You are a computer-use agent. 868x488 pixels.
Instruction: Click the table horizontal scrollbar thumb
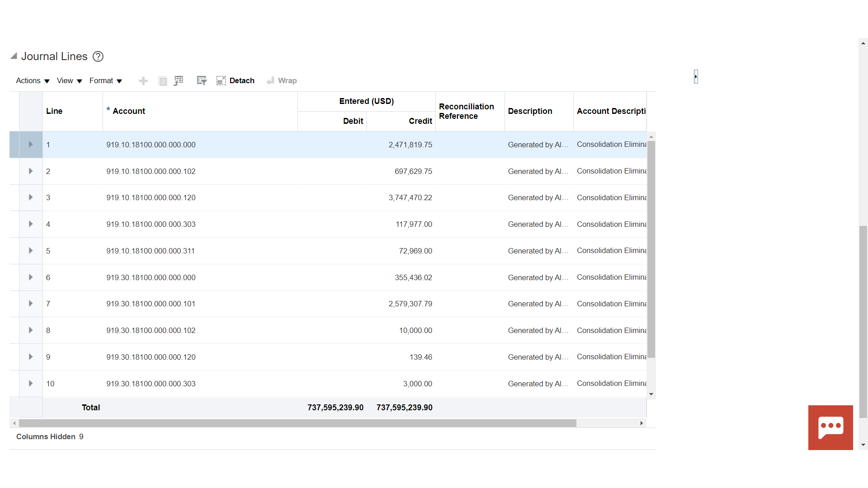click(297, 423)
